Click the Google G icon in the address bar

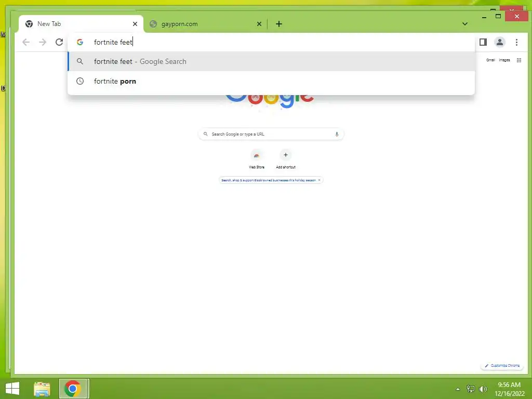pyautogui.click(x=79, y=42)
